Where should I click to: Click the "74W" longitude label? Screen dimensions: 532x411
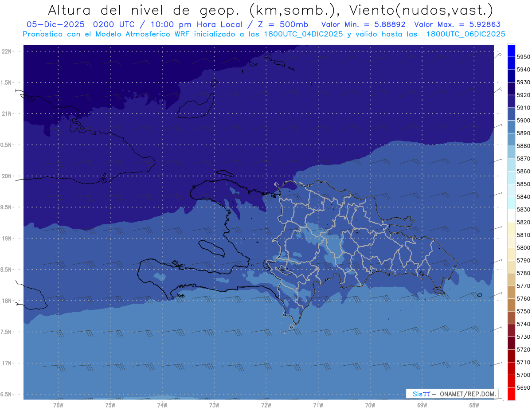coord(162,405)
